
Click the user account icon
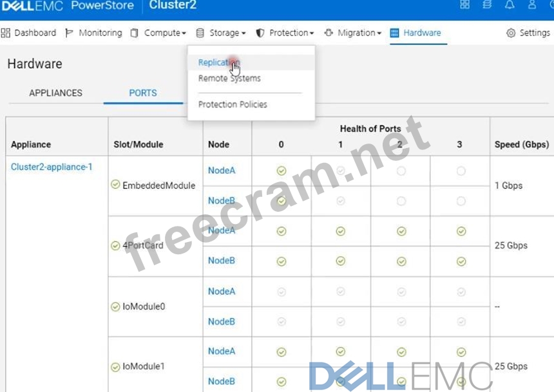pyautogui.click(x=532, y=5)
